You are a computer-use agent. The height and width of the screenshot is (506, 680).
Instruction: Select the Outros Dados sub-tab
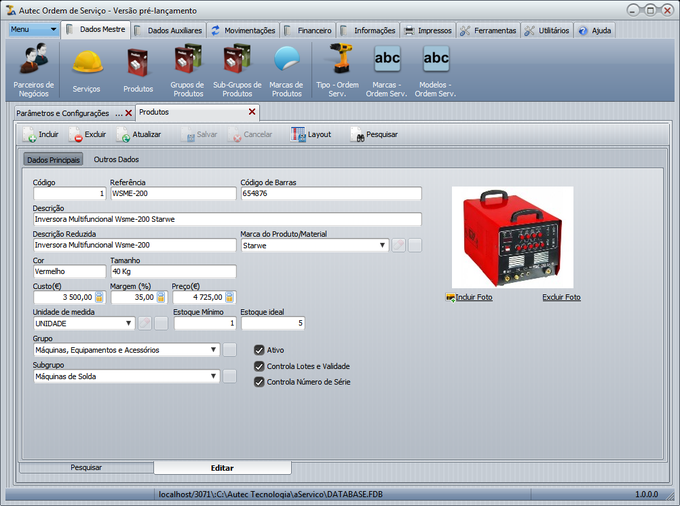point(116,160)
